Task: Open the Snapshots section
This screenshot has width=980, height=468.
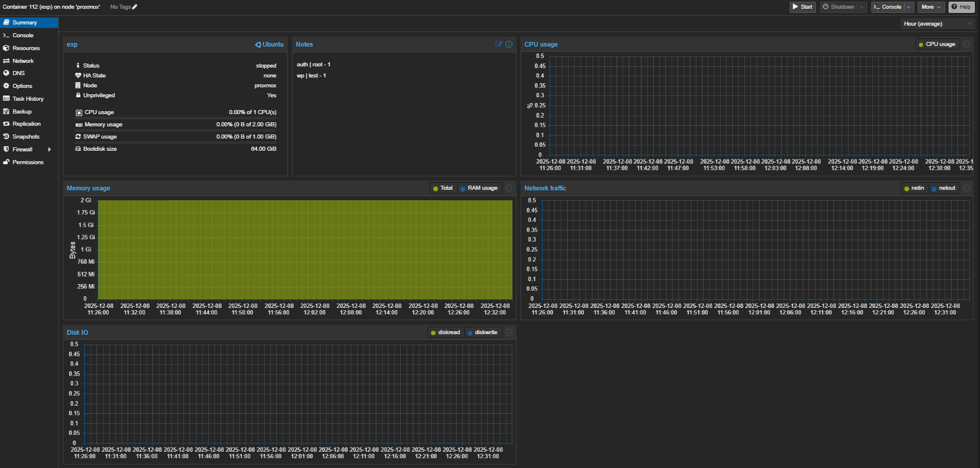Action: pyautogui.click(x=26, y=137)
